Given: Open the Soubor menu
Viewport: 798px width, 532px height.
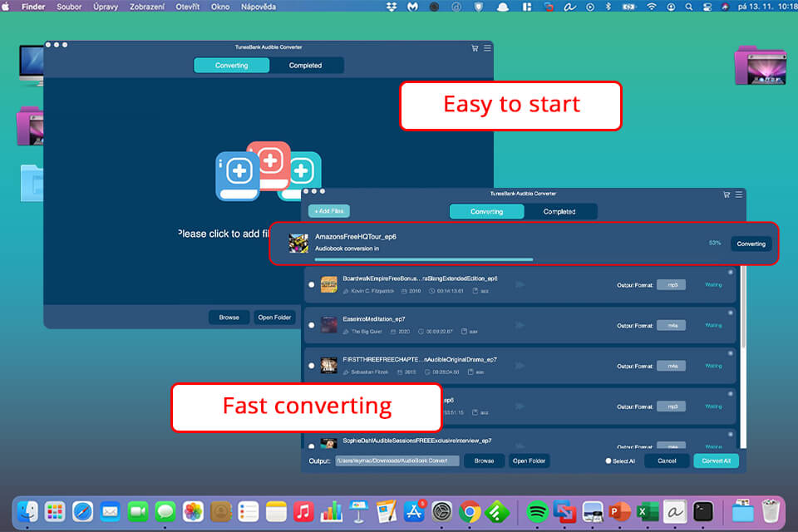Looking at the screenshot, I should point(69,7).
